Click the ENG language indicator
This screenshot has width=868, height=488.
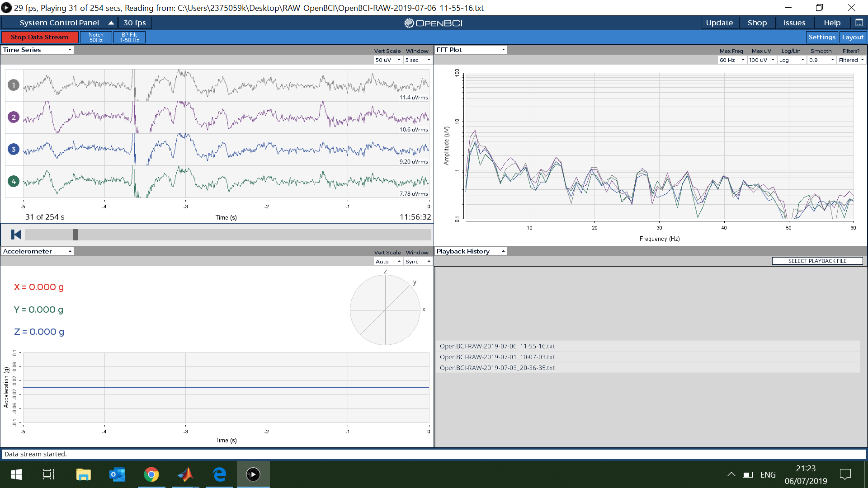pyautogui.click(x=768, y=475)
